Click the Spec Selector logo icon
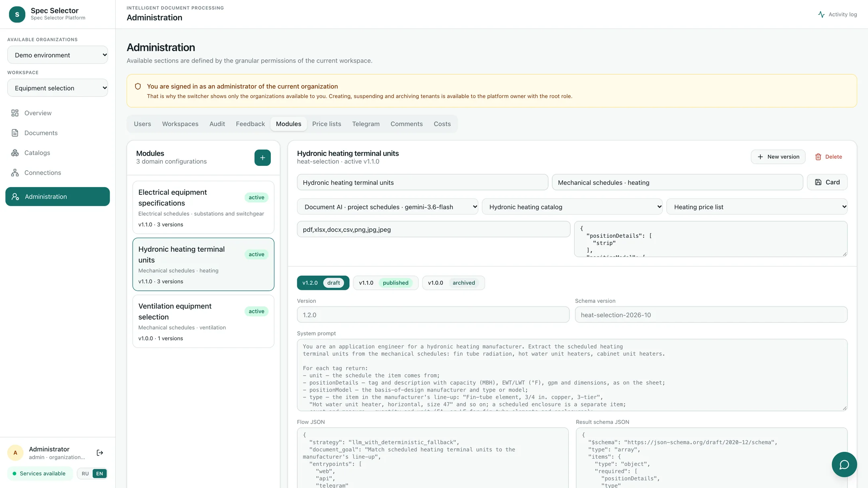 pyautogui.click(x=17, y=14)
